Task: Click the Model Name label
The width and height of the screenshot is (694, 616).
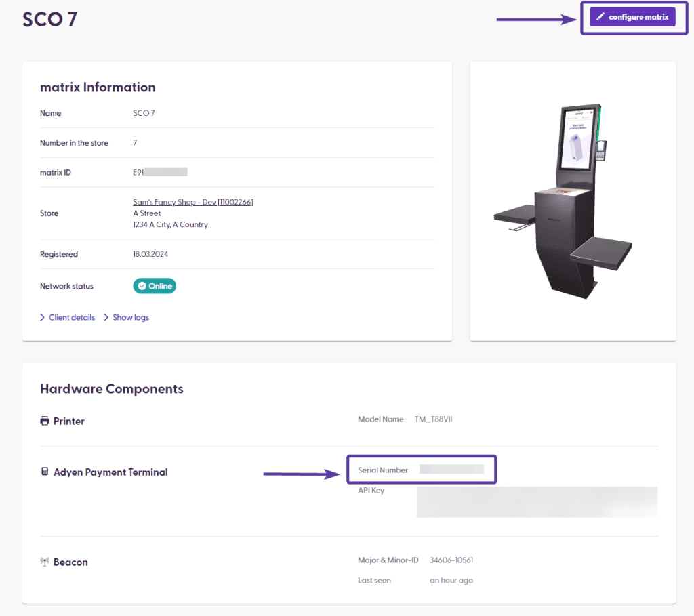Action: (381, 419)
